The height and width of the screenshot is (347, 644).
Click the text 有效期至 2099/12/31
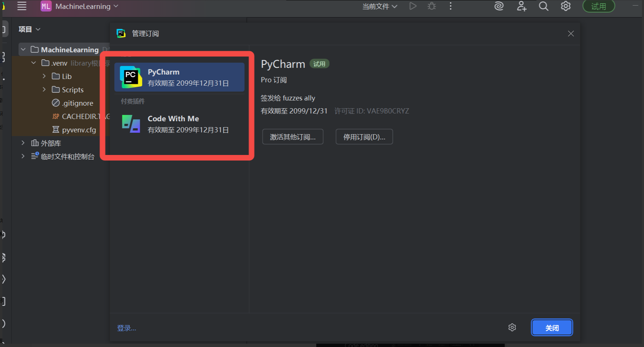point(294,111)
